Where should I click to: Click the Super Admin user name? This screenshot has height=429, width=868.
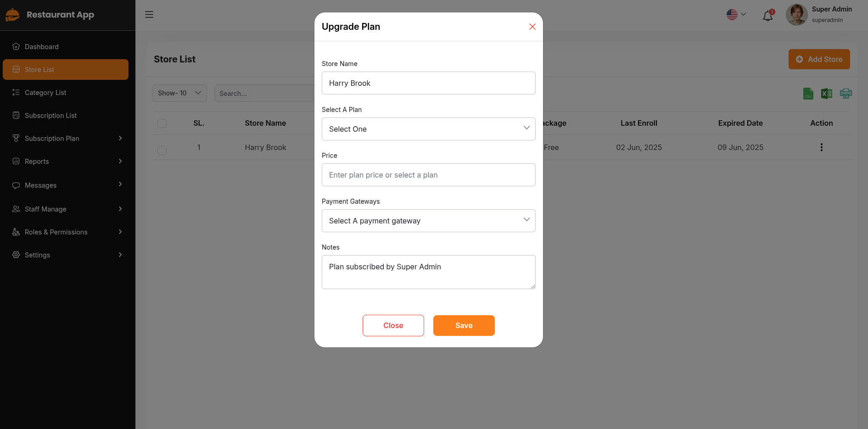[x=832, y=9]
